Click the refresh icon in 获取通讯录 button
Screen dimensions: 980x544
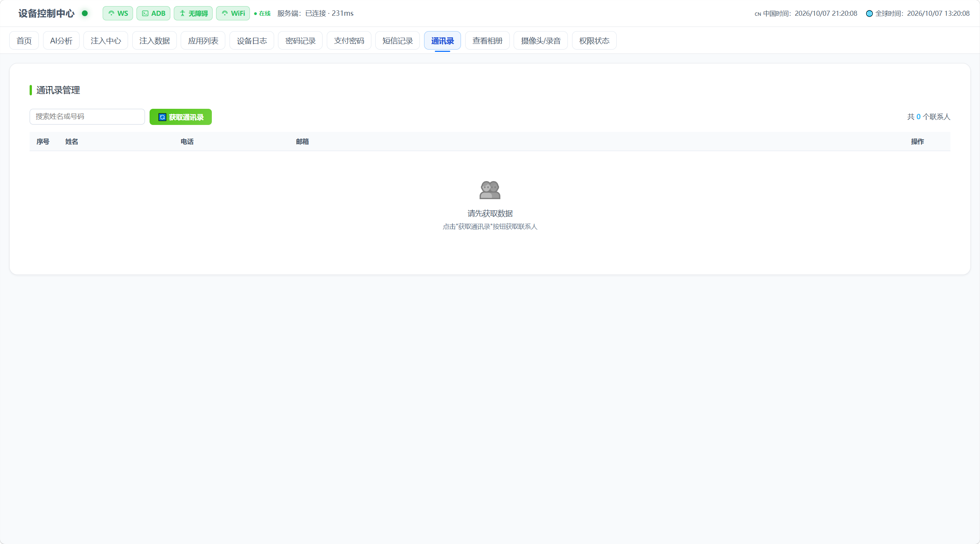tap(162, 117)
